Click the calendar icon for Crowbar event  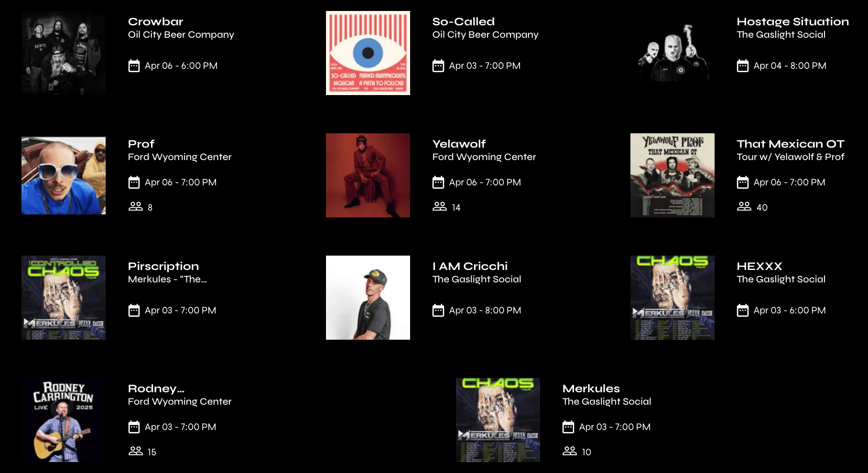pyautogui.click(x=134, y=66)
